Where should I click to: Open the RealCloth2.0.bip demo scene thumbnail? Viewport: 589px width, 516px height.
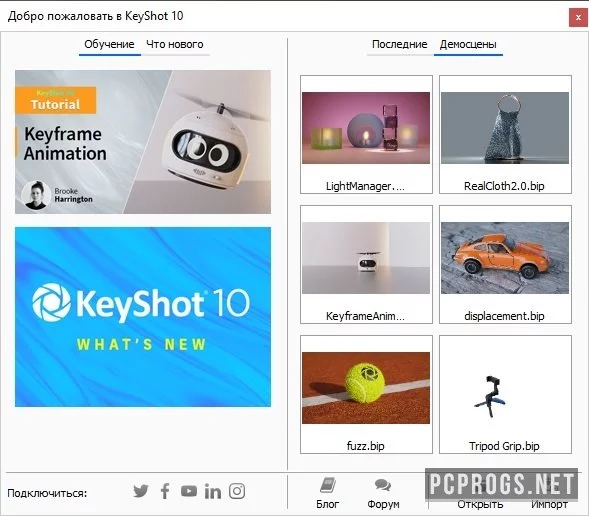(x=505, y=128)
